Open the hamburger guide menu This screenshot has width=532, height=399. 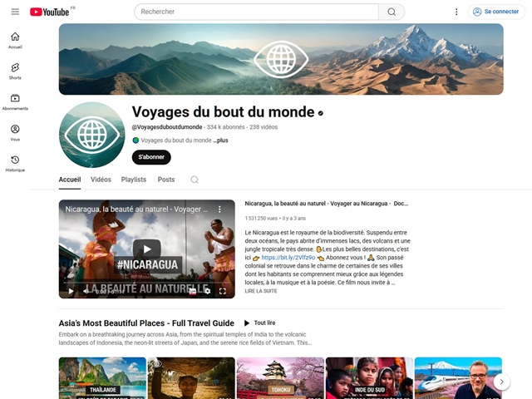coord(15,12)
